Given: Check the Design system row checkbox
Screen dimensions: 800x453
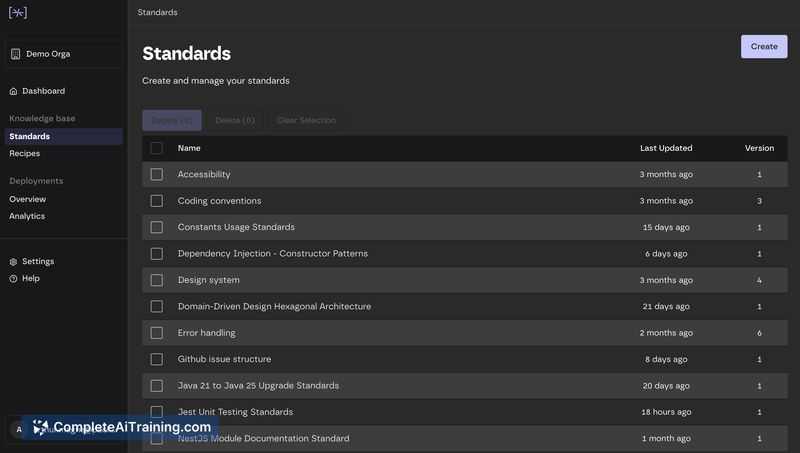Looking at the screenshot, I should [x=157, y=280].
